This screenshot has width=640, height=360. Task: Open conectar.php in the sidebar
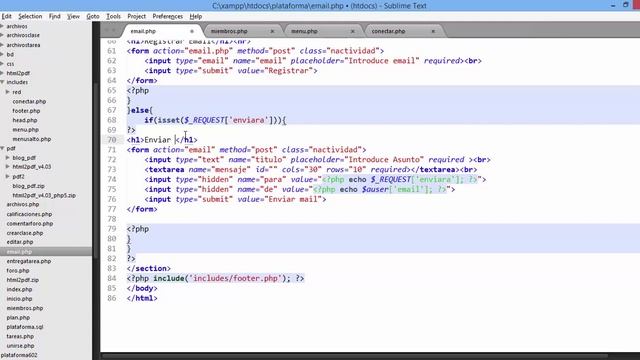tap(29, 101)
